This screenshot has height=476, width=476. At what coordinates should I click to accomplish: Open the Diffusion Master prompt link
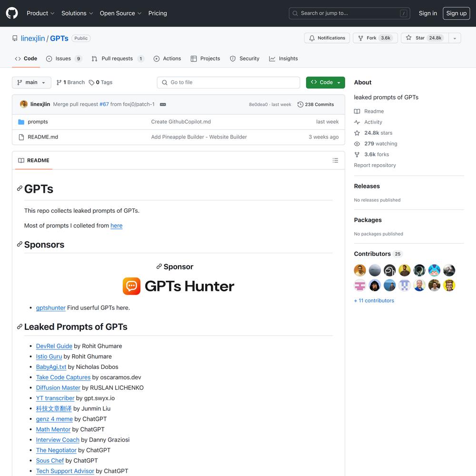[x=58, y=387]
